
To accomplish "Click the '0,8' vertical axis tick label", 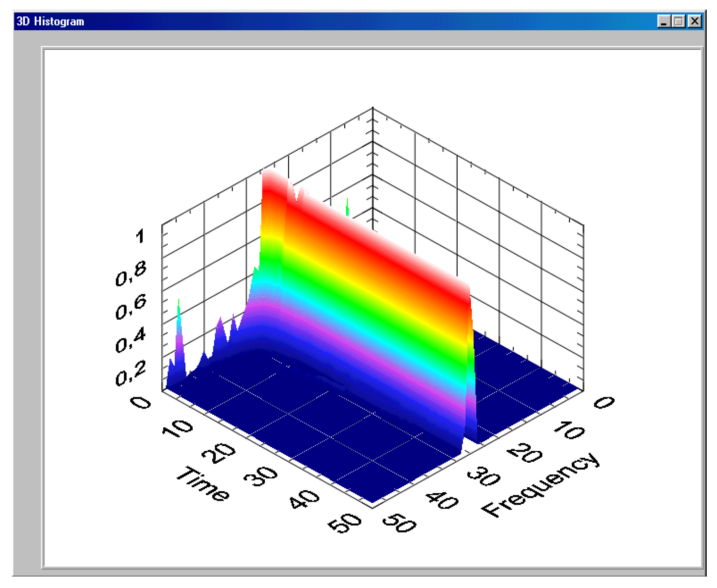I will (x=131, y=274).
